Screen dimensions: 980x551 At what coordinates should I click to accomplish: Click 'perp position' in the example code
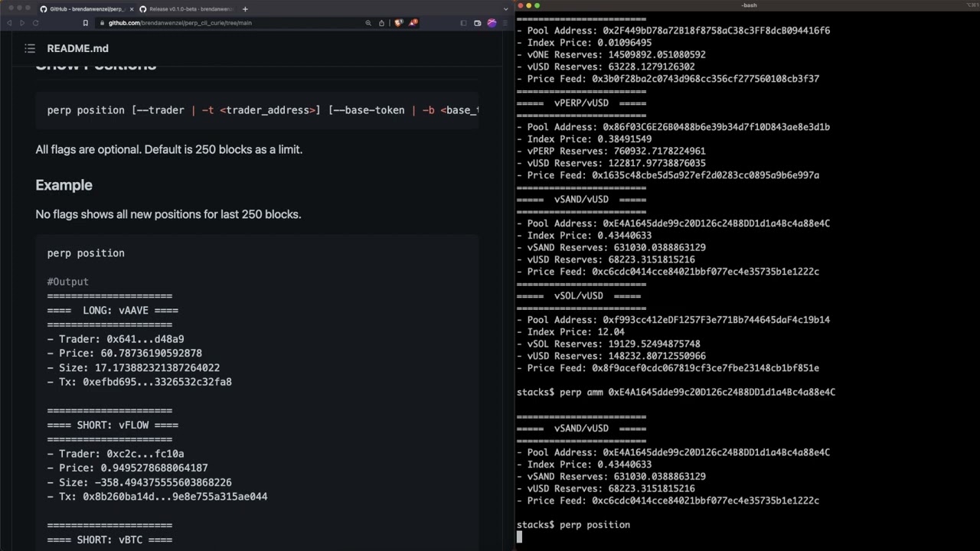[x=85, y=253]
